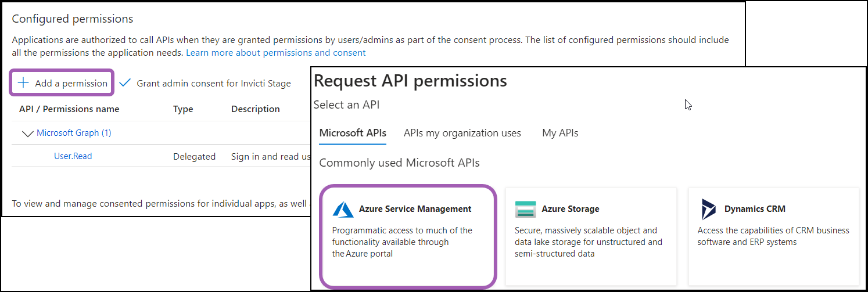This screenshot has width=868, height=292.
Task: Click the Configured permissions heading
Action: click(x=73, y=19)
